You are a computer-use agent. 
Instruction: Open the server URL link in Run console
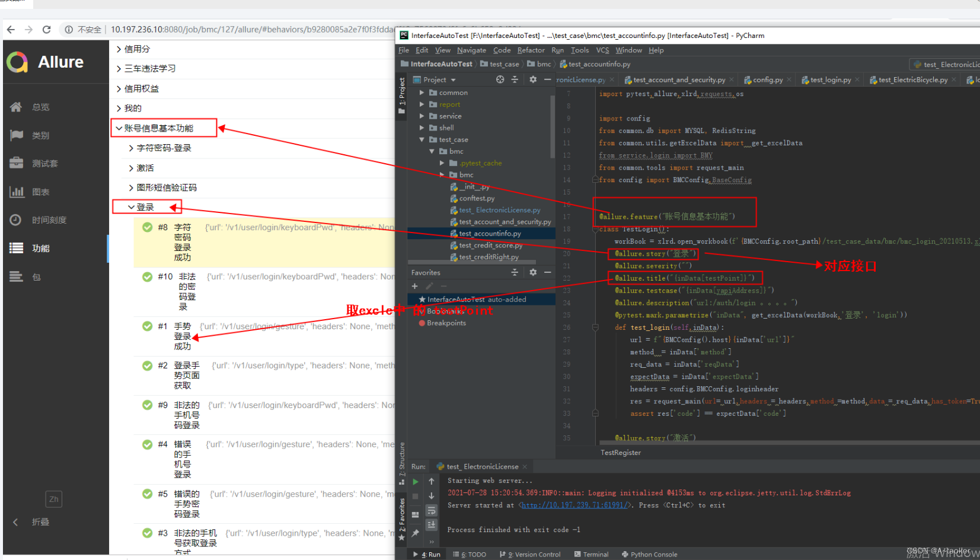click(574, 505)
